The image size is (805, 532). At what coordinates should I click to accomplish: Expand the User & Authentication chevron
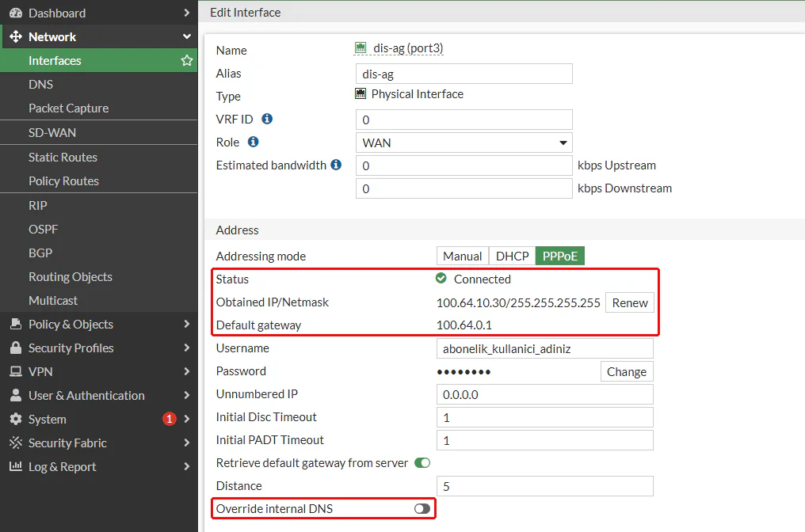(x=187, y=395)
